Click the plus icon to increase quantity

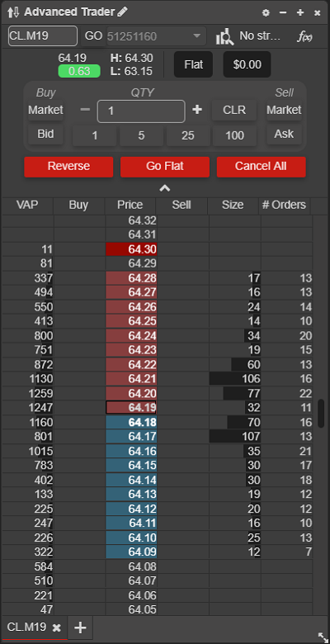(x=197, y=110)
